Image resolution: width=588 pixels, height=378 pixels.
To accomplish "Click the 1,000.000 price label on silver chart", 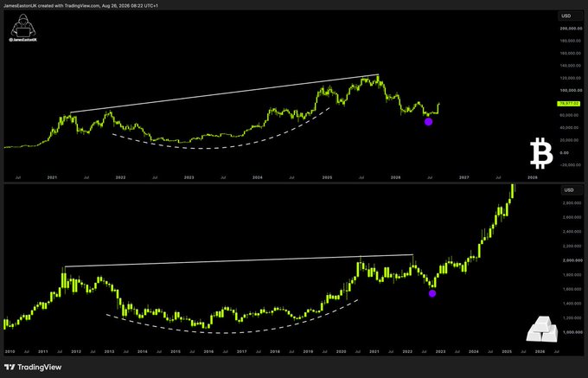I will point(572,333).
